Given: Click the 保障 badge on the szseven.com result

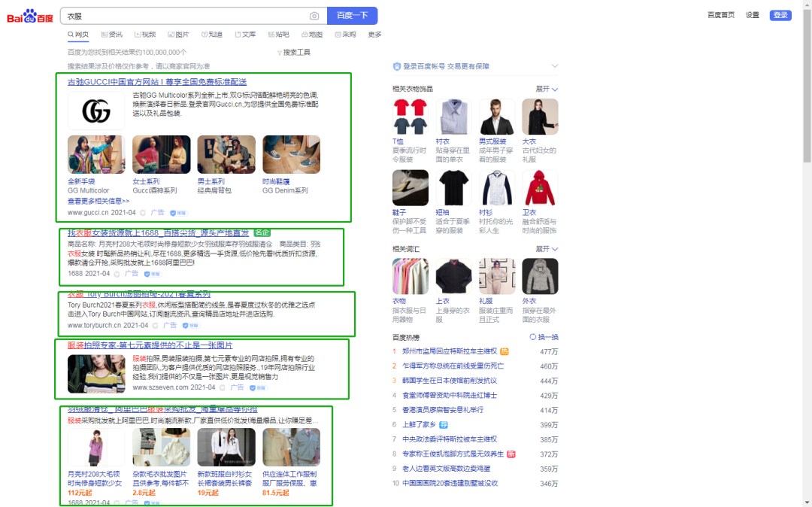Looking at the screenshot, I should pos(258,388).
